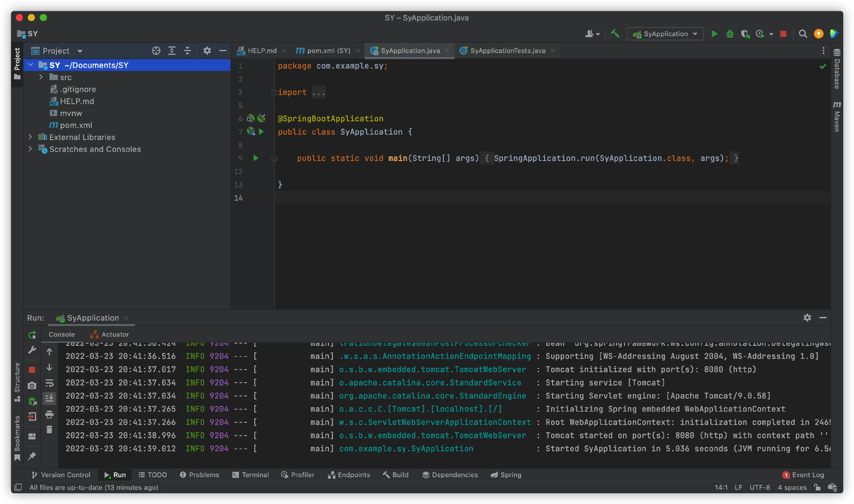Expand All icon in Project panel
This screenshot has width=854, height=504.
coord(172,51)
